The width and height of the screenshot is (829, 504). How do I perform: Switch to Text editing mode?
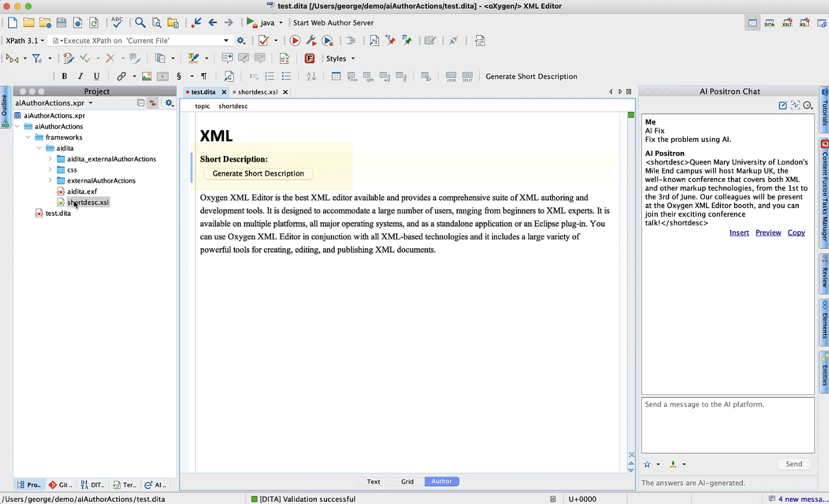coord(373,481)
